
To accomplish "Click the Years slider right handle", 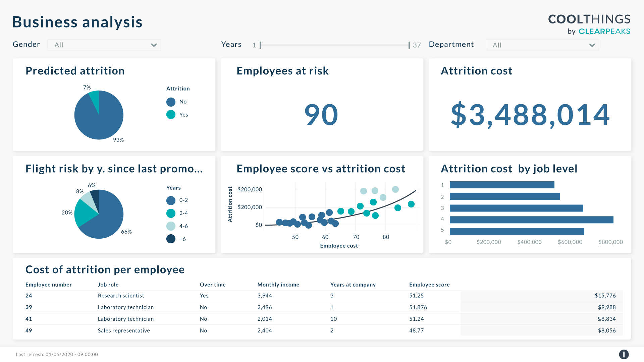I will pos(409,45).
